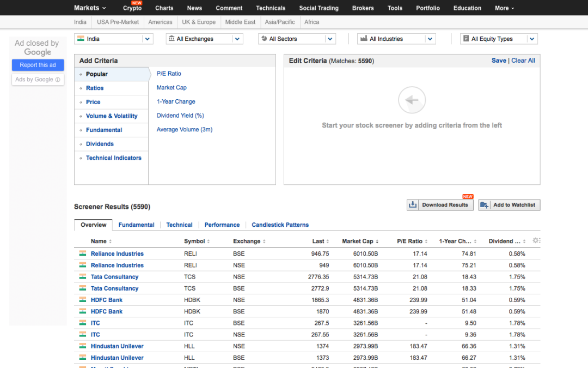Go to Asia/Pacific submenu
Viewport: 588px width, 368px height.
click(x=280, y=22)
